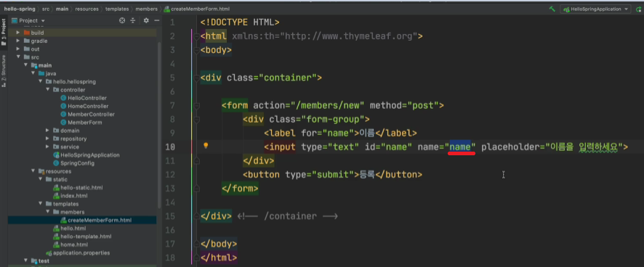Open the Z: Structure side tool tab

[4, 70]
